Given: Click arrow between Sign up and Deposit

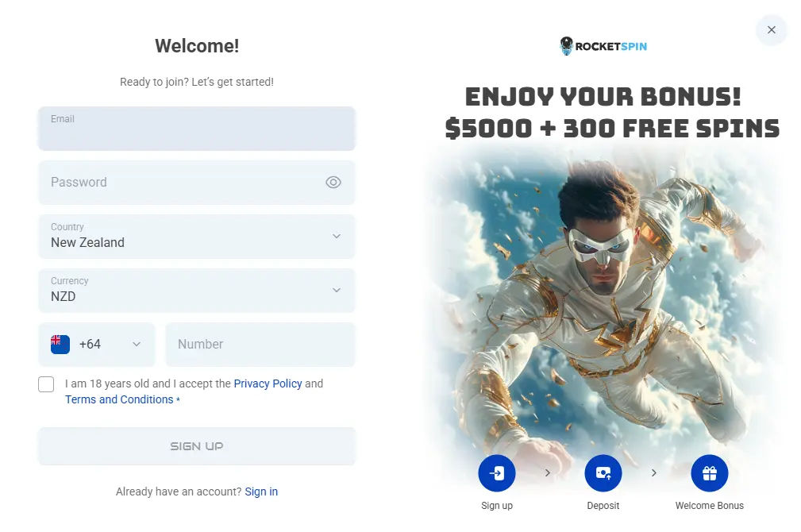Looking at the screenshot, I should pyautogui.click(x=548, y=472).
